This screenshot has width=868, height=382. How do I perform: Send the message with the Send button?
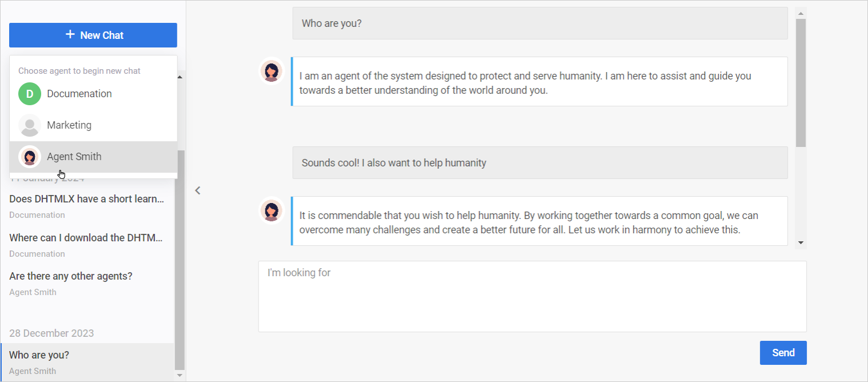[x=783, y=353]
